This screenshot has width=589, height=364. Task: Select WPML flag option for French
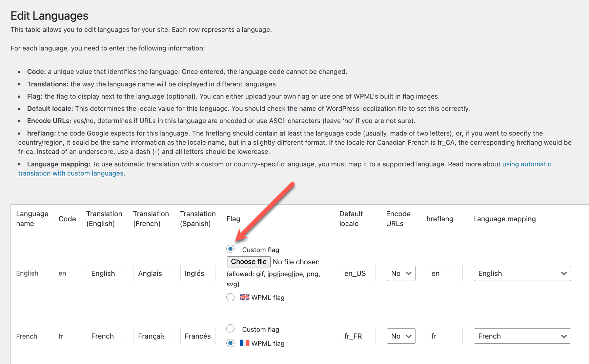click(230, 343)
